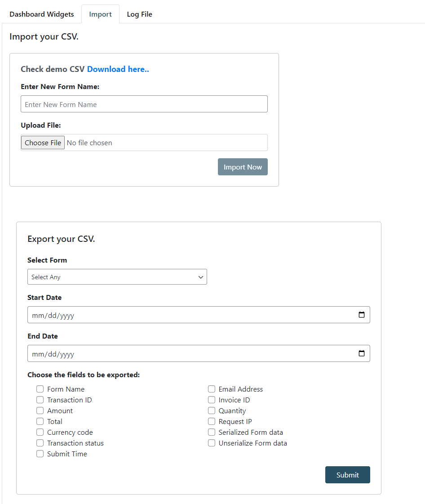
Task: Select the Import tab
Action: tap(100, 14)
